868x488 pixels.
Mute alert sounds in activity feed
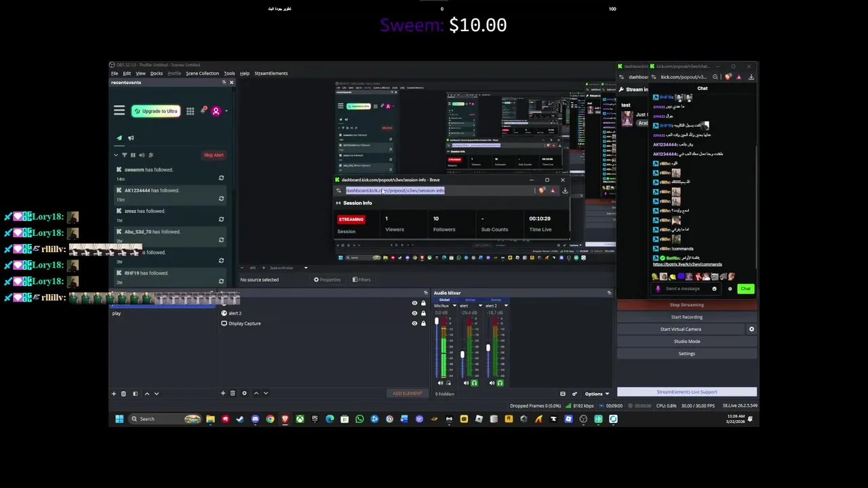point(142,155)
